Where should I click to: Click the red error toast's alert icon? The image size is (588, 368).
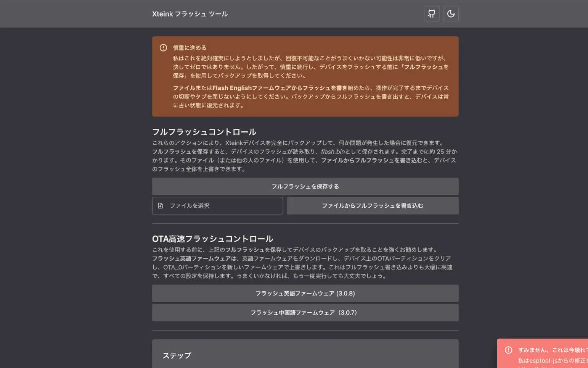click(x=508, y=350)
